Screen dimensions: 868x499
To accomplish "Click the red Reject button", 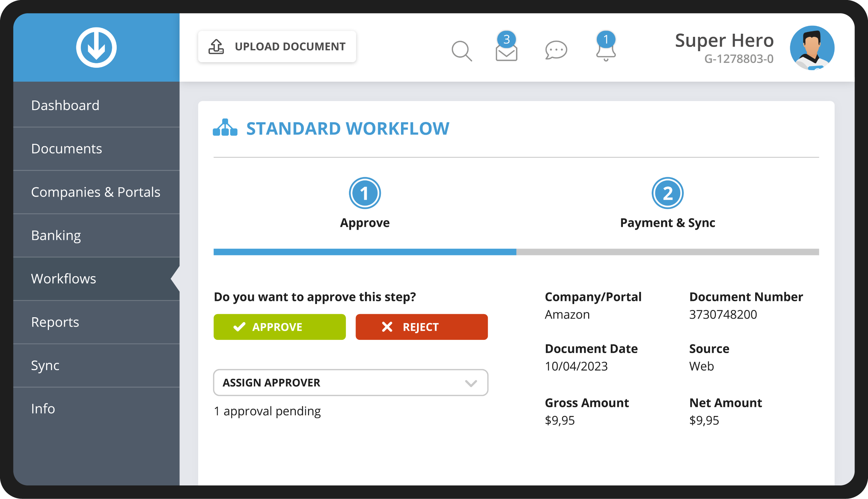I will click(x=422, y=327).
